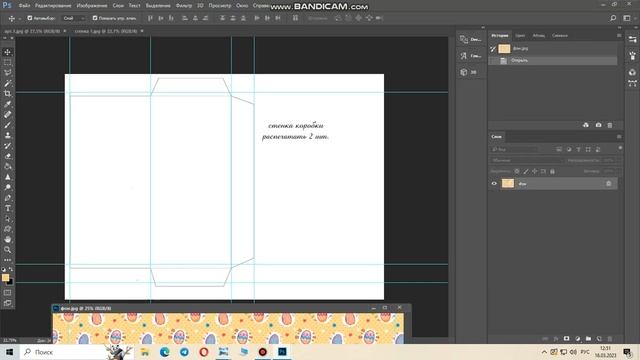Select the Healing Brush tool
This screenshot has height=360, width=640.
7,114
